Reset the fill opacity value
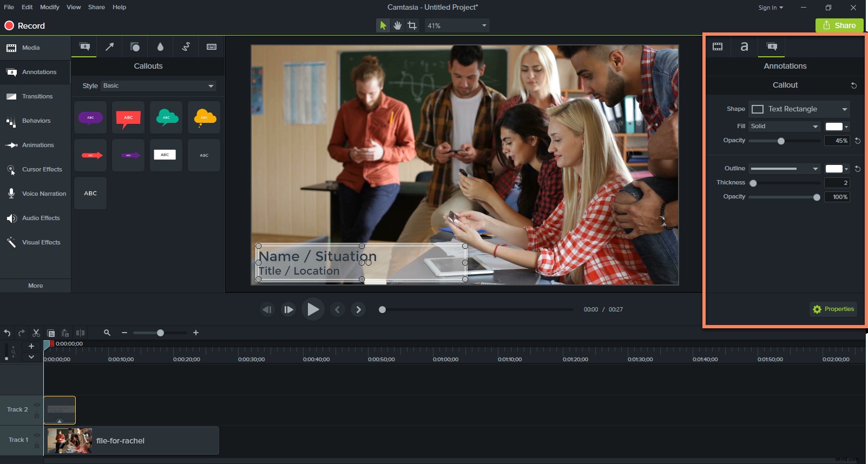The height and width of the screenshot is (464, 868). click(x=858, y=141)
